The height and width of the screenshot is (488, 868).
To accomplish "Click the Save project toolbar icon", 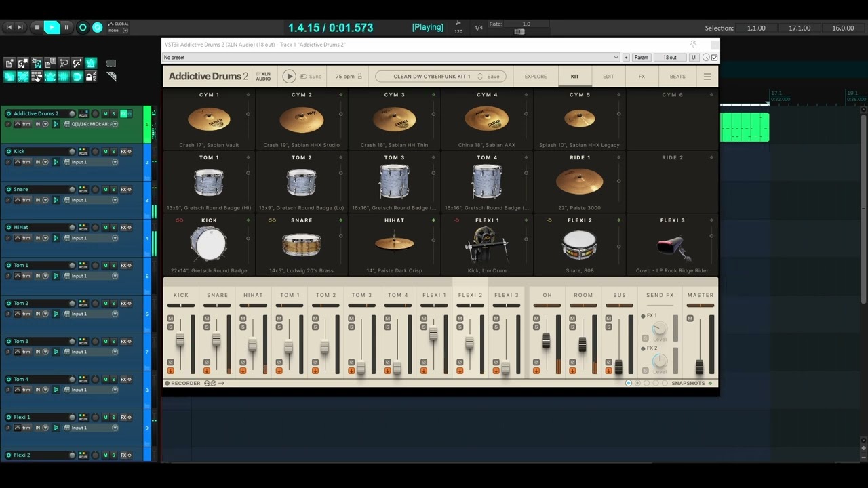I will coord(37,63).
